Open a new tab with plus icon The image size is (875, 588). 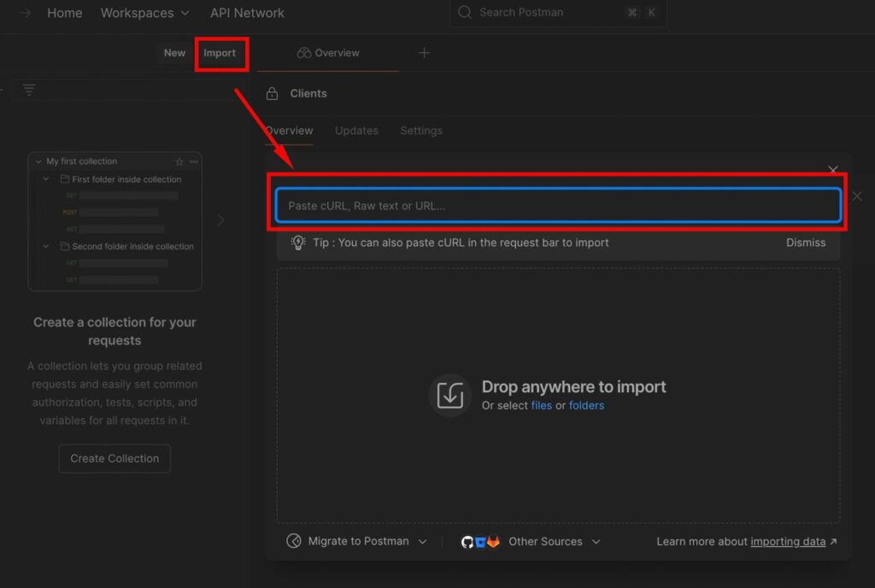click(424, 53)
